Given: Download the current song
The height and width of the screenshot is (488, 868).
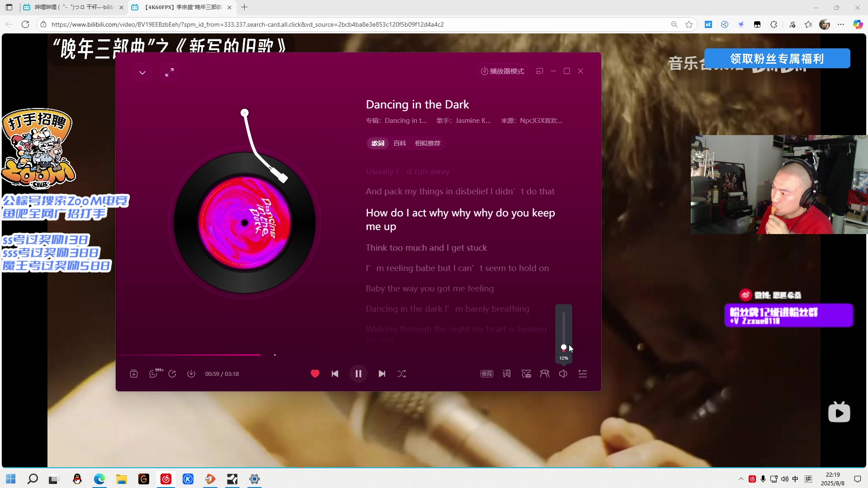Looking at the screenshot, I should pyautogui.click(x=191, y=374).
